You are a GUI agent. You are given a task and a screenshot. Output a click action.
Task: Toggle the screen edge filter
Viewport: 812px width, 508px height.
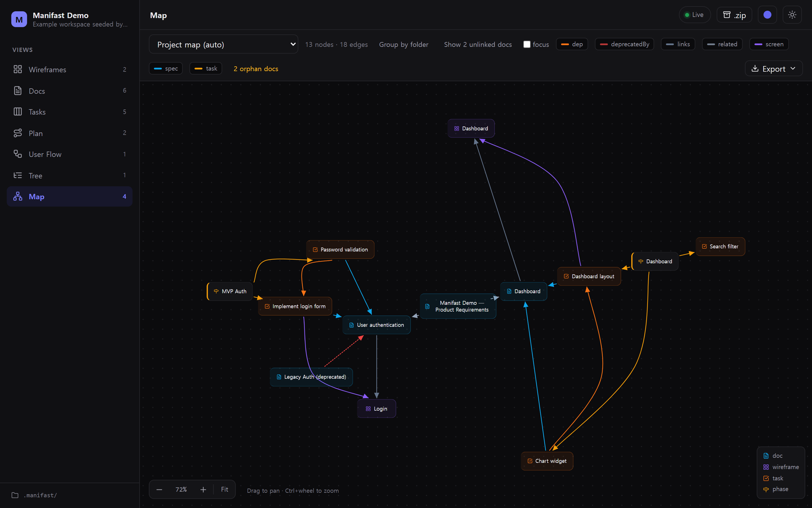click(x=769, y=44)
